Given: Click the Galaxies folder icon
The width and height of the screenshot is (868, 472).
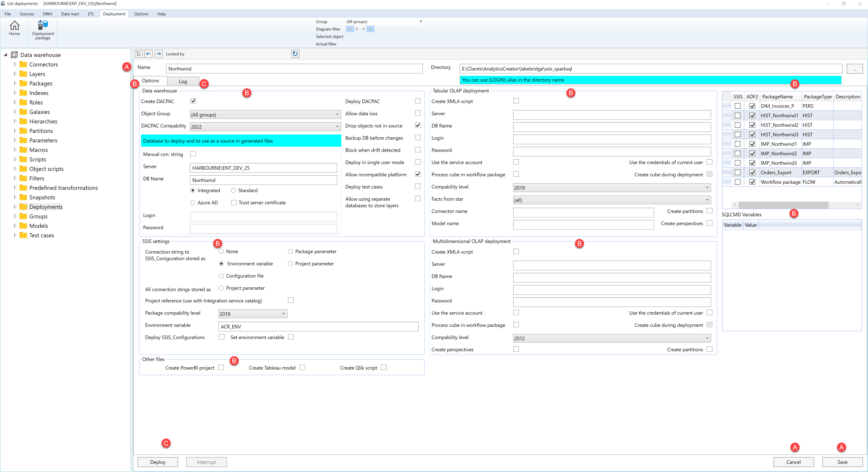Looking at the screenshot, I should coord(23,112).
